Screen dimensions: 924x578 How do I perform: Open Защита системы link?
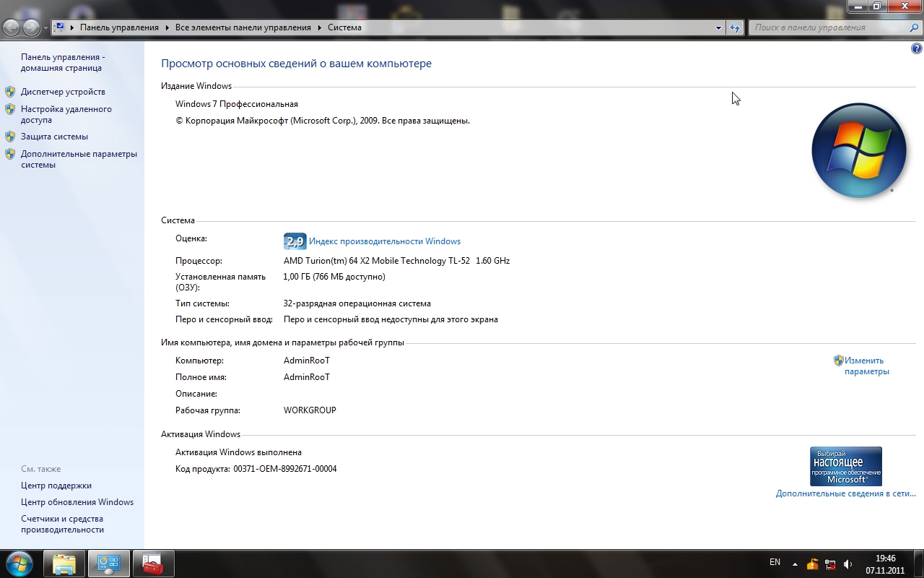(54, 137)
